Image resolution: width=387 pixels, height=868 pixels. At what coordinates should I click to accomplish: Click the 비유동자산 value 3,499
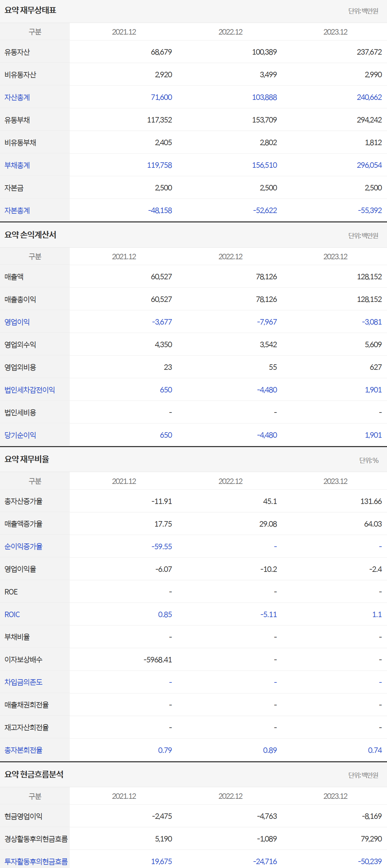[268, 75]
